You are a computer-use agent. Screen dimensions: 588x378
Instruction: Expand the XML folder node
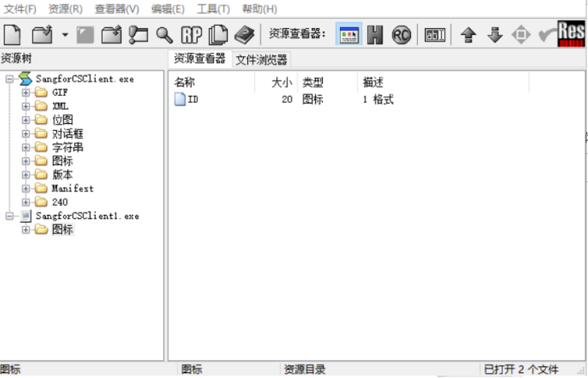click(x=25, y=106)
